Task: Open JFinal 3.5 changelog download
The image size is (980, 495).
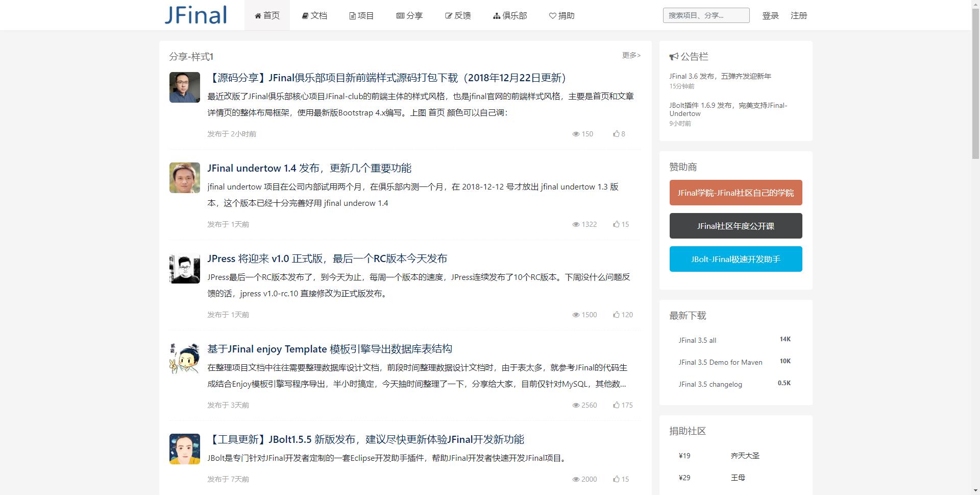Action: (x=710, y=384)
